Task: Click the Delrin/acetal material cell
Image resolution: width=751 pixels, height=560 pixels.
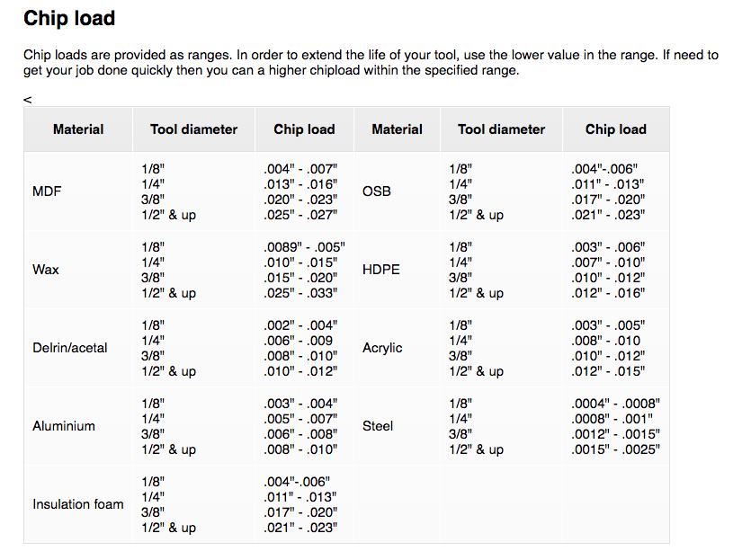Action: pyautogui.click(x=70, y=348)
